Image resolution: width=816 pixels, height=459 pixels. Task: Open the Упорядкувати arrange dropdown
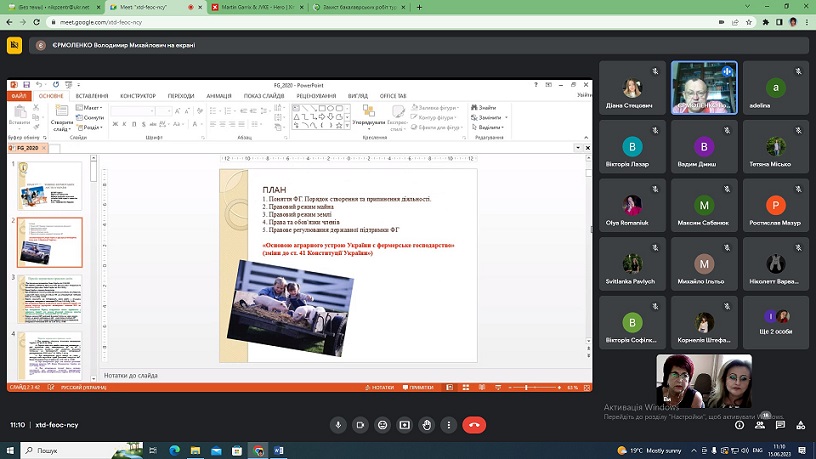point(368,118)
